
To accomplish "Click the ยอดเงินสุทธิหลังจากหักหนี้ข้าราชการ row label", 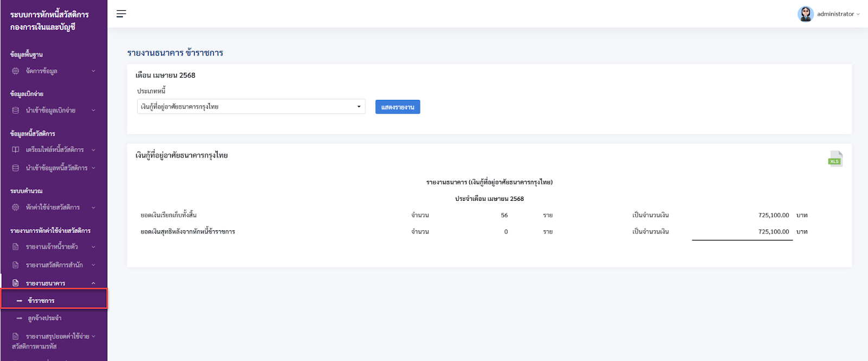I will (188, 232).
